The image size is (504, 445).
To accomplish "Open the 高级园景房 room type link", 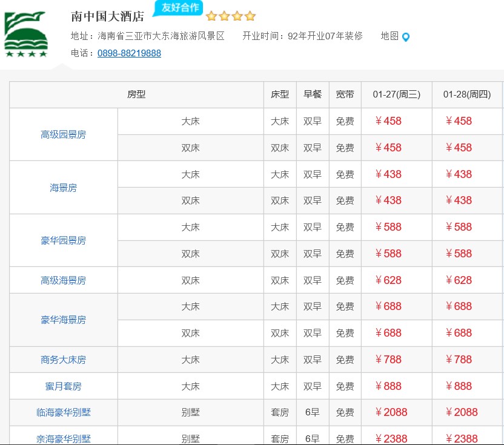I will [63, 134].
